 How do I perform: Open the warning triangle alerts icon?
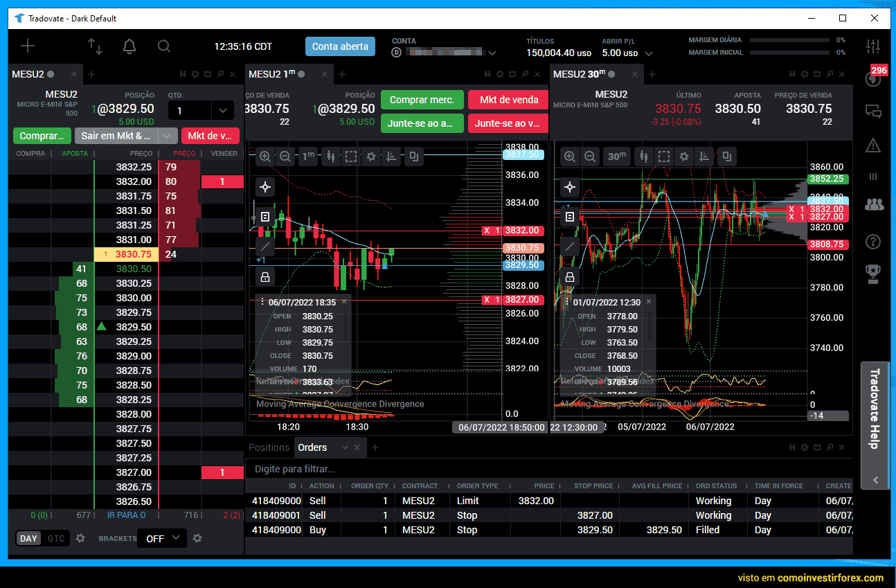click(x=873, y=145)
